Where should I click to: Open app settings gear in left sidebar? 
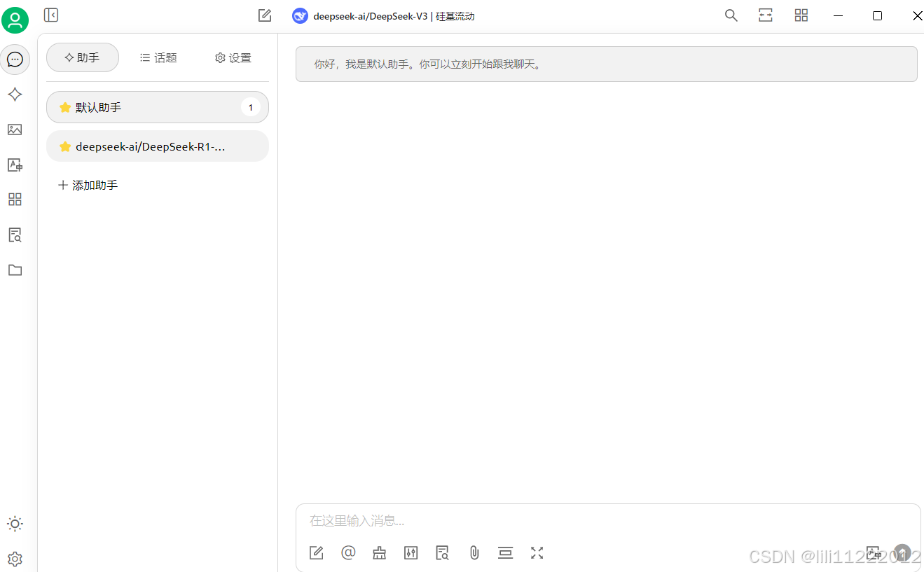point(15,559)
